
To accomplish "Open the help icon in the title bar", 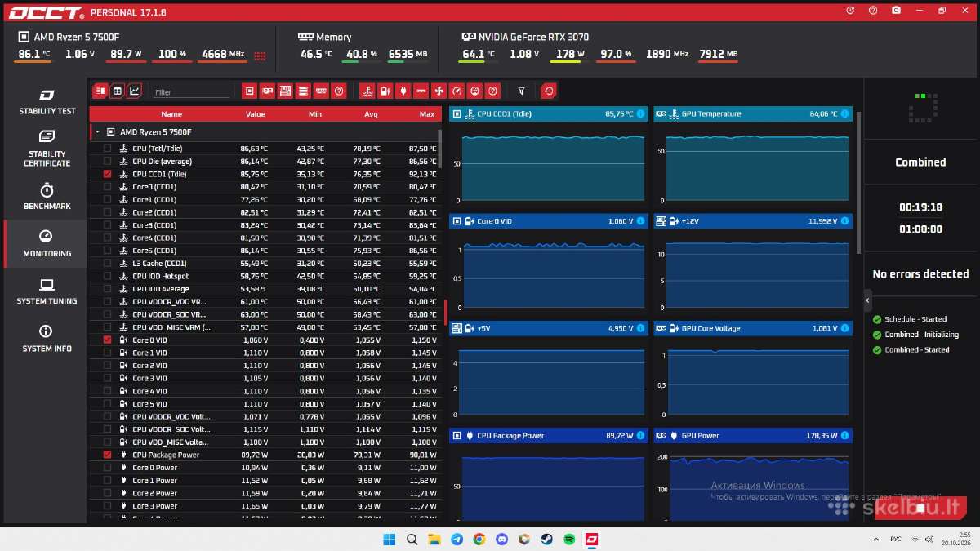I will pyautogui.click(x=873, y=11).
